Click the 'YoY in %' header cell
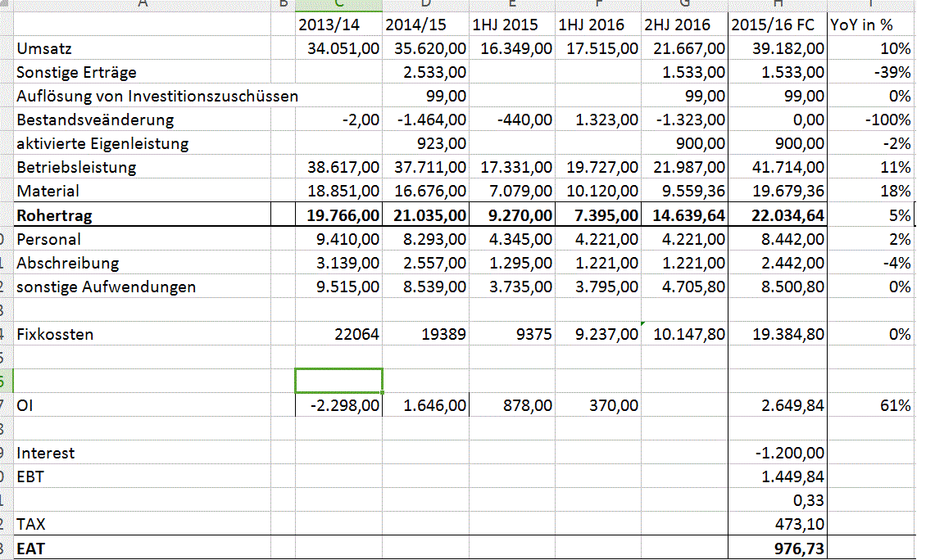This screenshot has height=560, width=944. click(870, 25)
